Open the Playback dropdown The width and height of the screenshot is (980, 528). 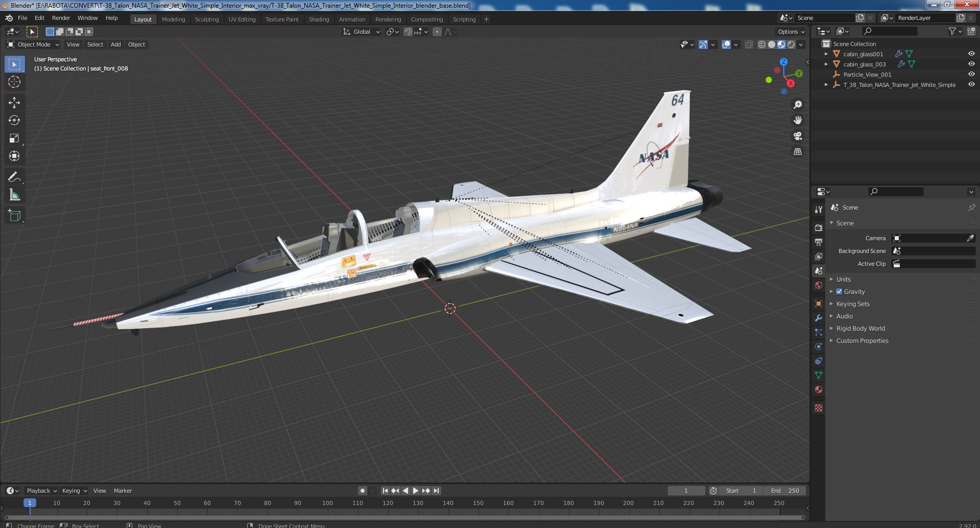pos(41,491)
